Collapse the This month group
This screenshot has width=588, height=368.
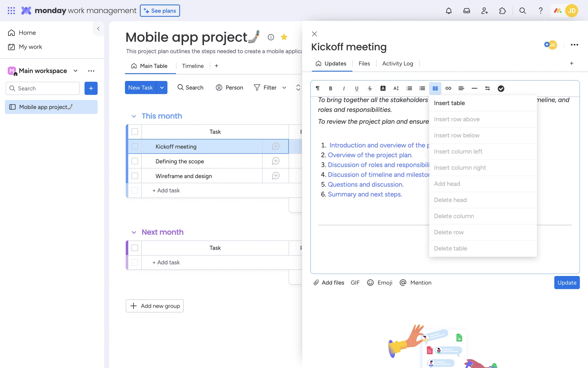pos(134,116)
